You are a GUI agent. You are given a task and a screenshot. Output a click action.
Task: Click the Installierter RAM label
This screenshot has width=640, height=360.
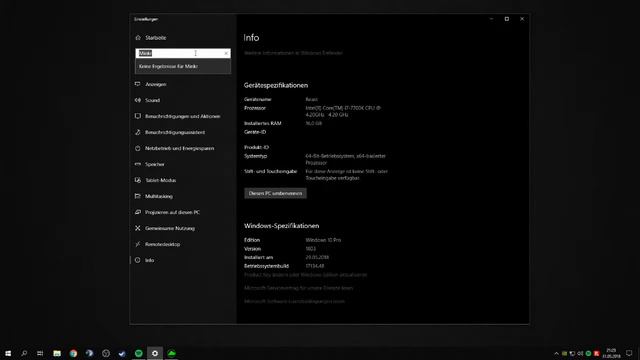[262, 123]
